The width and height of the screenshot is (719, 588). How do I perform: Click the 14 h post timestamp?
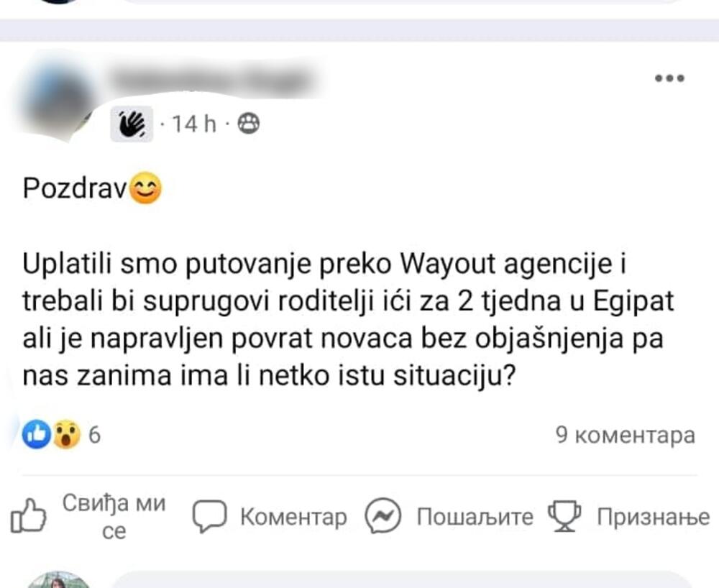click(x=193, y=124)
